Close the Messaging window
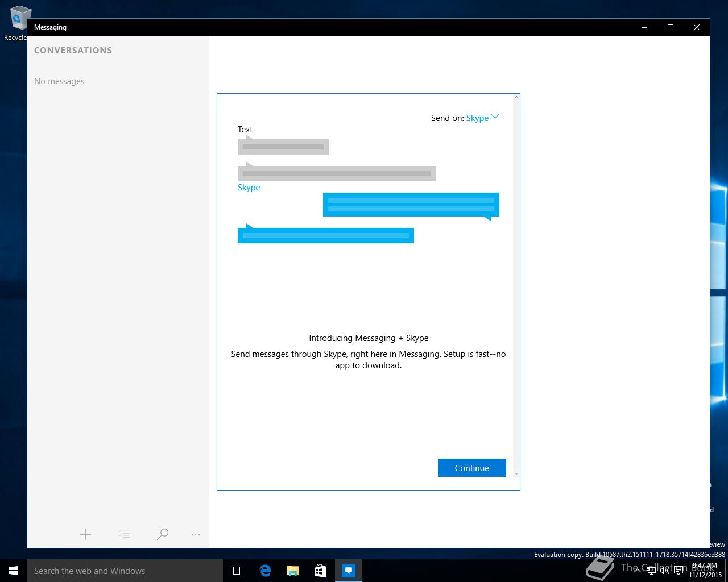Image resolution: width=728 pixels, height=582 pixels. point(697,27)
